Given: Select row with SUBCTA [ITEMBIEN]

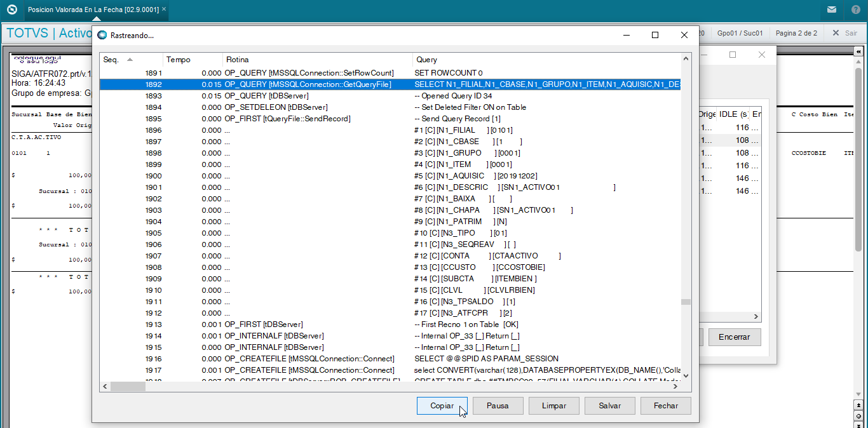Looking at the screenshot, I should click(x=391, y=279).
